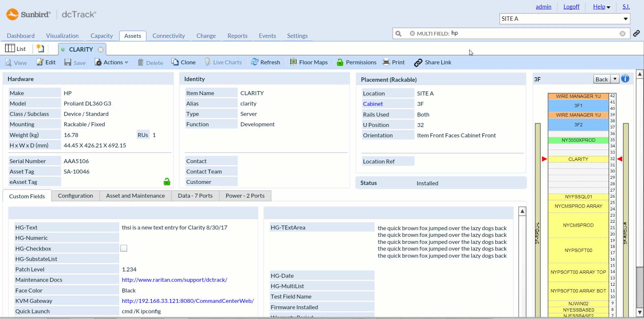
Task: Click the MULTI FIELD search input box
Action: [x=537, y=34]
